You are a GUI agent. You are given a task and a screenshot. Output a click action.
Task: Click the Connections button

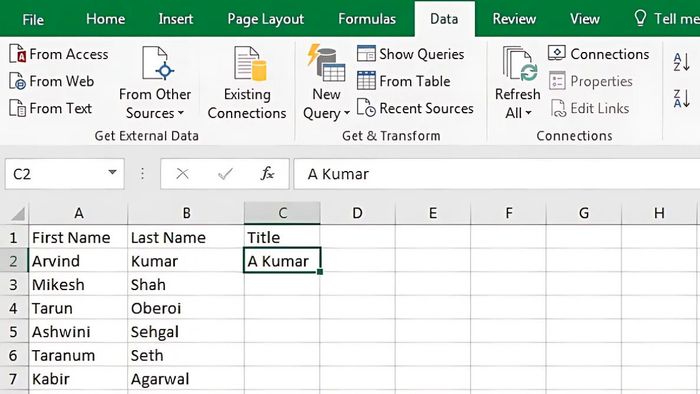click(599, 54)
